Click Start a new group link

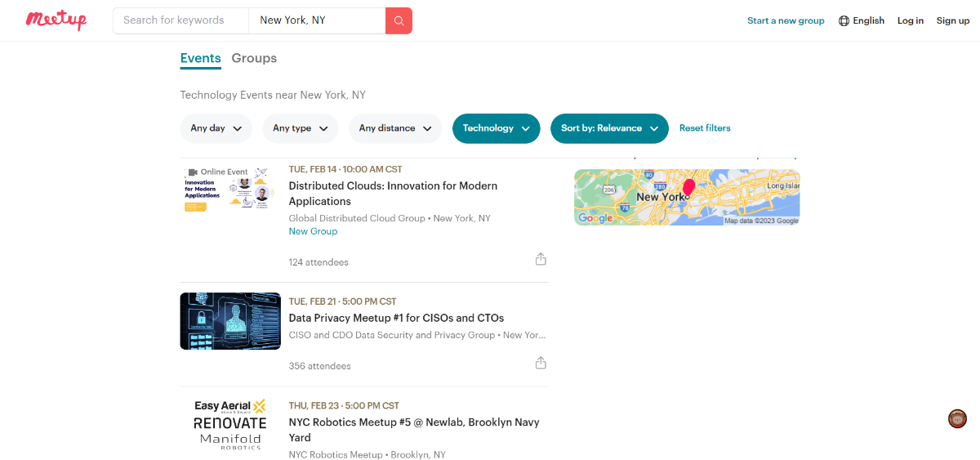[786, 20]
